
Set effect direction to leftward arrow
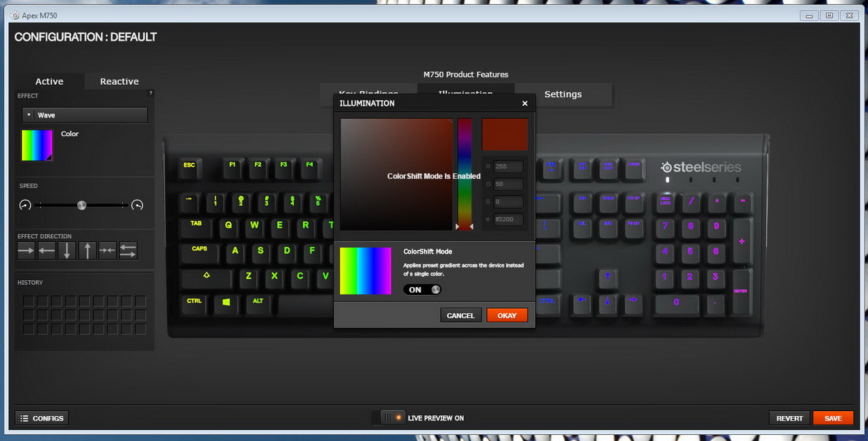coord(47,250)
